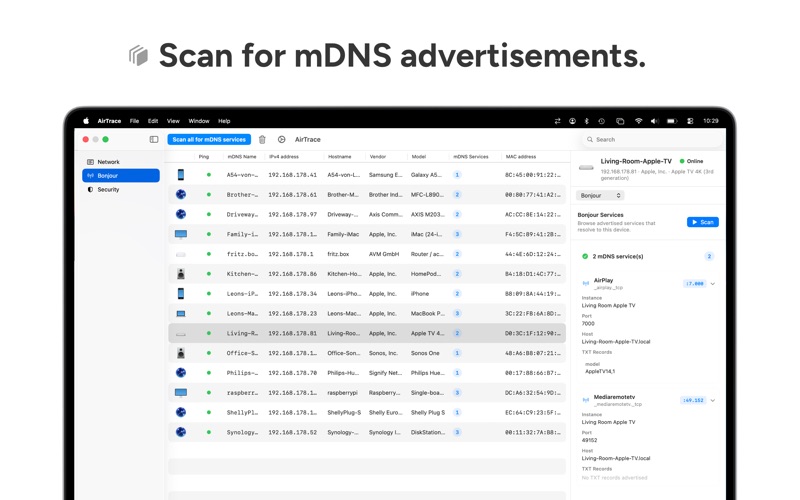This screenshot has width=800, height=500.
Task: Click the Search field
Action: point(653,139)
